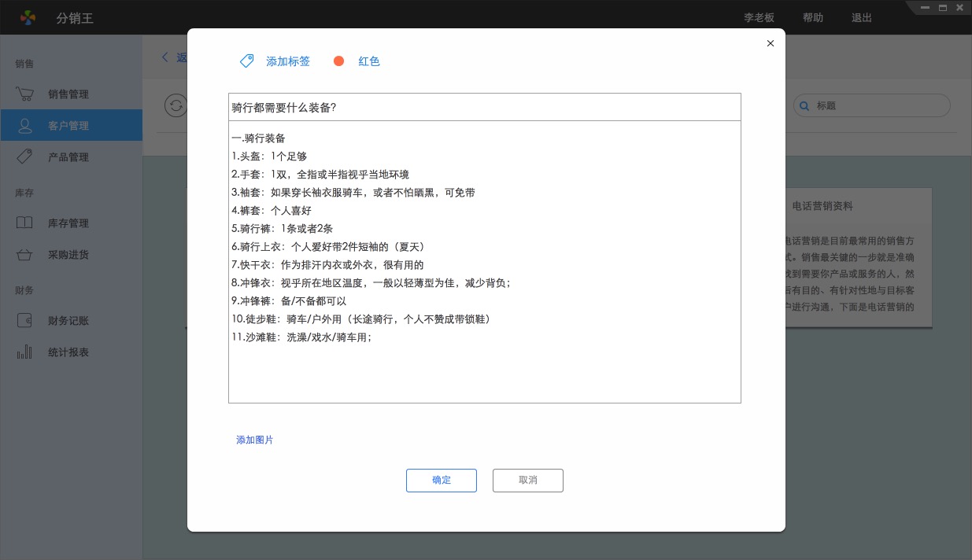Click the wallet icon for 财务记账

[x=24, y=321]
